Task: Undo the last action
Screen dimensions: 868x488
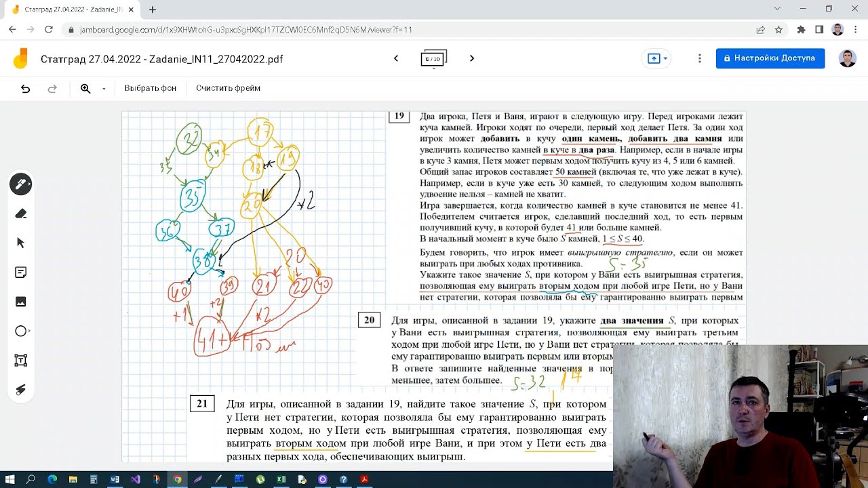Action: 25,88
